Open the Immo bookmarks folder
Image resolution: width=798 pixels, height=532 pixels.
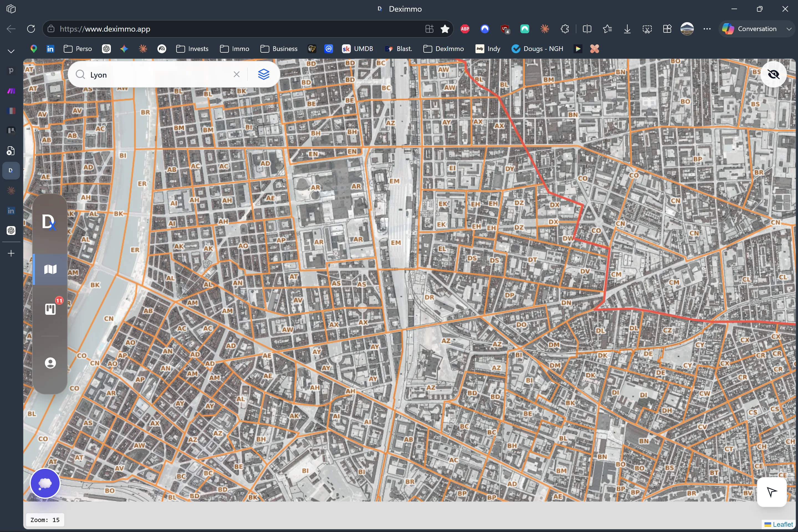click(234, 48)
